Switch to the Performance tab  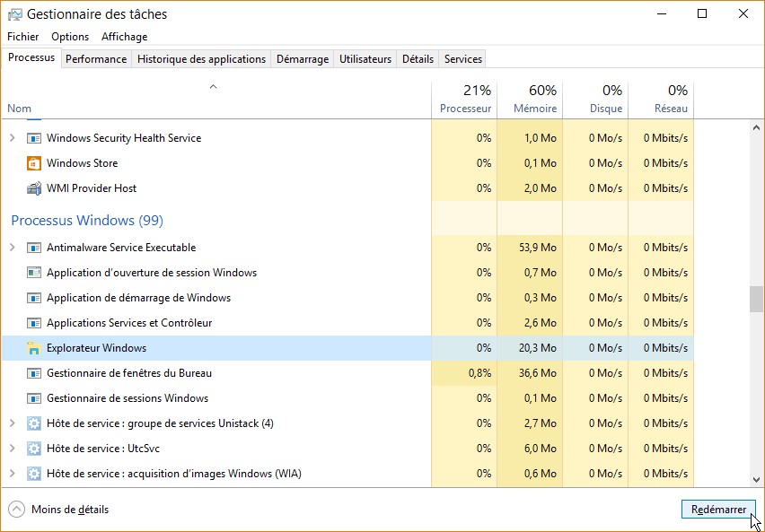tap(96, 59)
